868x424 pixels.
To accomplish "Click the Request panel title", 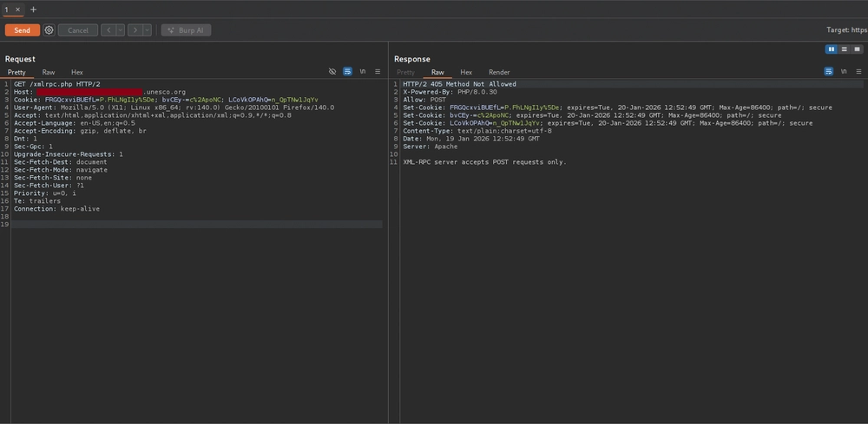I will point(20,59).
